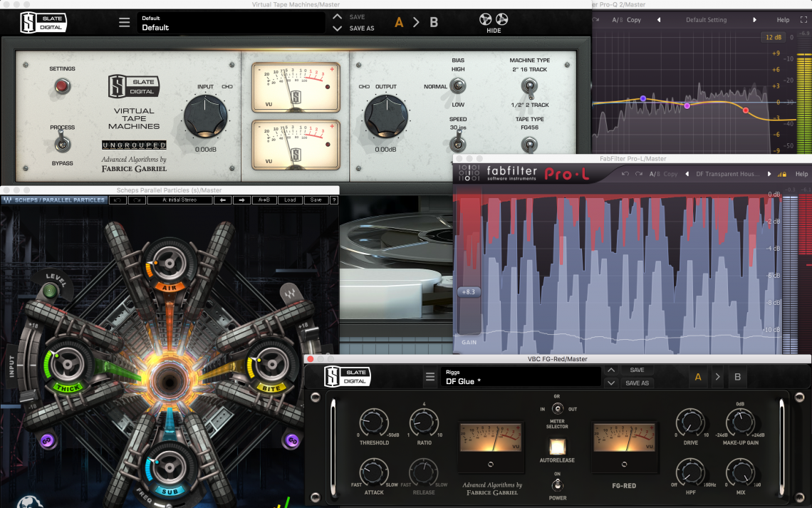
Task: Select the B state in Virtual Tape Machines
Action: (x=434, y=22)
